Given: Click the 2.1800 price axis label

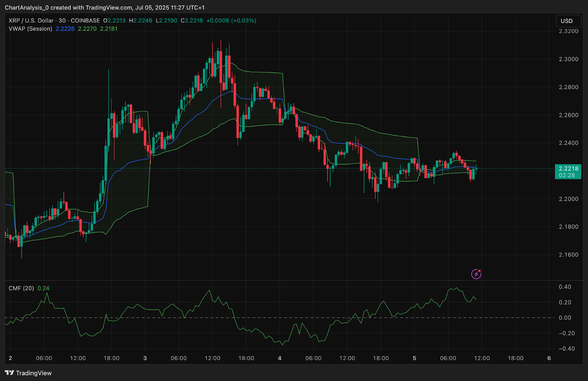Looking at the screenshot, I should (x=569, y=227).
